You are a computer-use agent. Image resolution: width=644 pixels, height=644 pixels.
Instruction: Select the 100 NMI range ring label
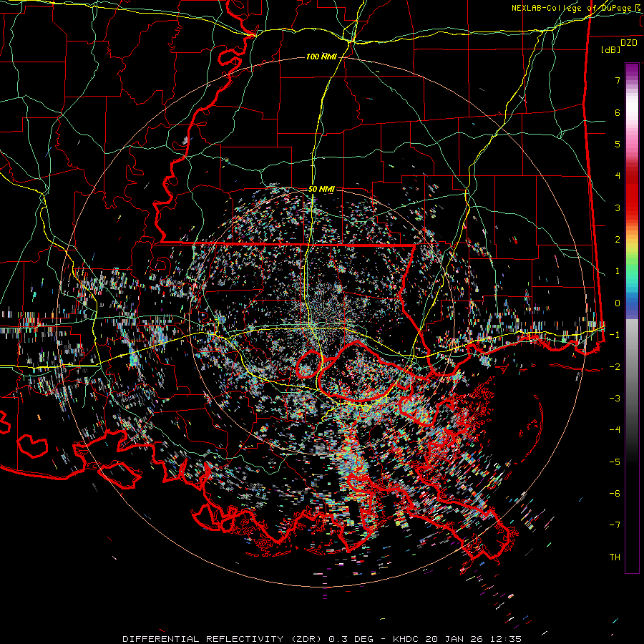tap(321, 57)
